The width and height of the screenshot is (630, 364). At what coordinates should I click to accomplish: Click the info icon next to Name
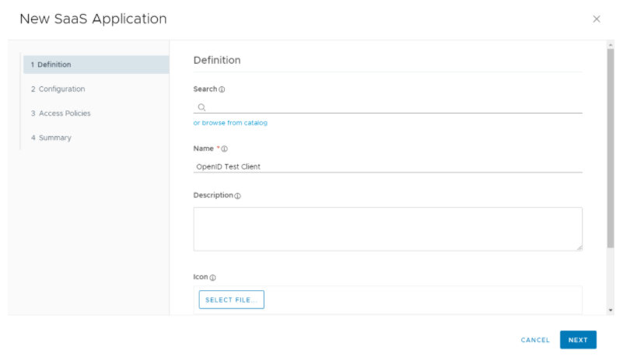tap(225, 149)
